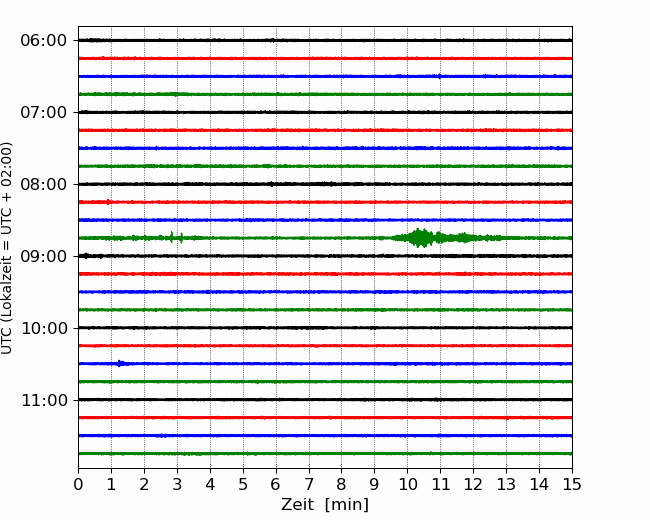Viewport: 650px width, 520px height.
Task: Click the x-axis tick label 13
Action: [506, 484]
